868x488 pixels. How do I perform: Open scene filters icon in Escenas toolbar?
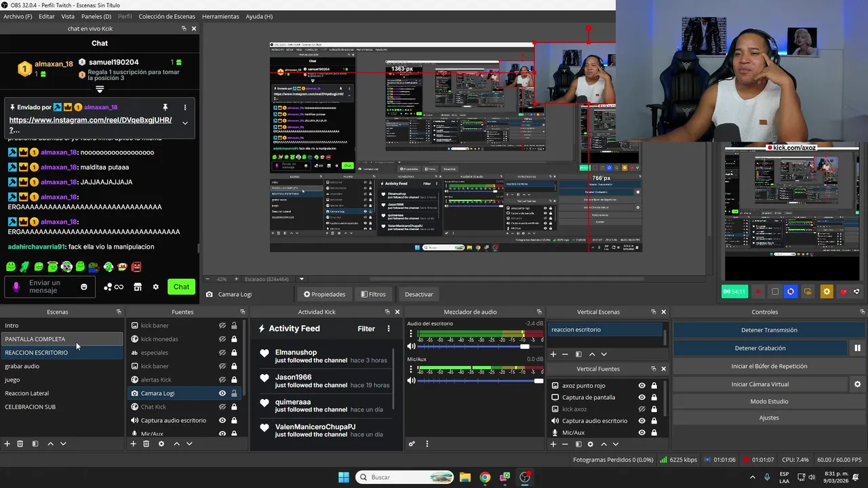point(35,444)
